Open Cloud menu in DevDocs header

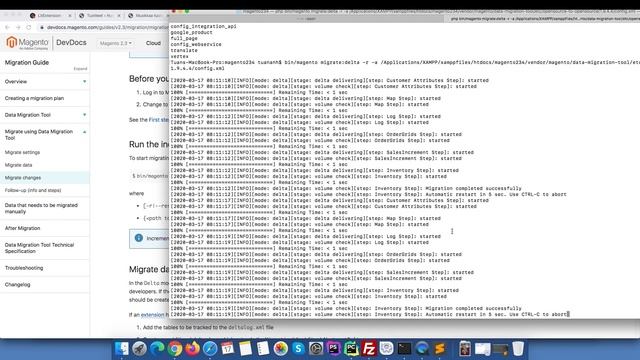pyautogui.click(x=153, y=43)
